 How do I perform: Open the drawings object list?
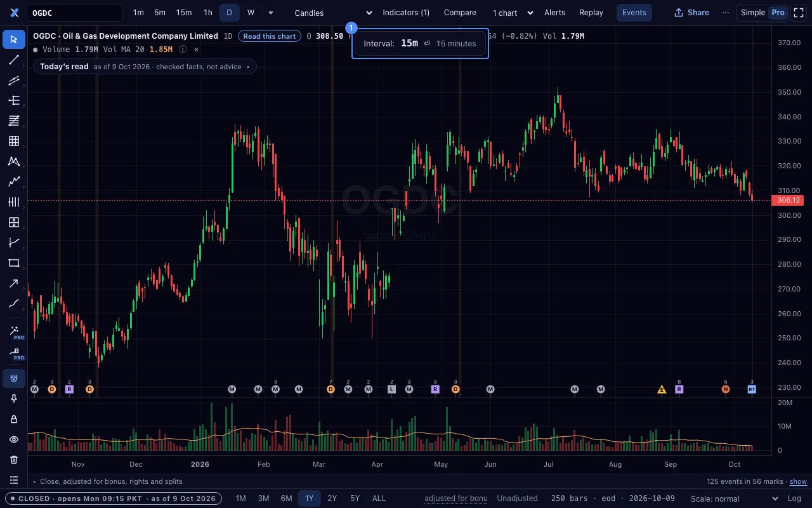tap(14, 480)
